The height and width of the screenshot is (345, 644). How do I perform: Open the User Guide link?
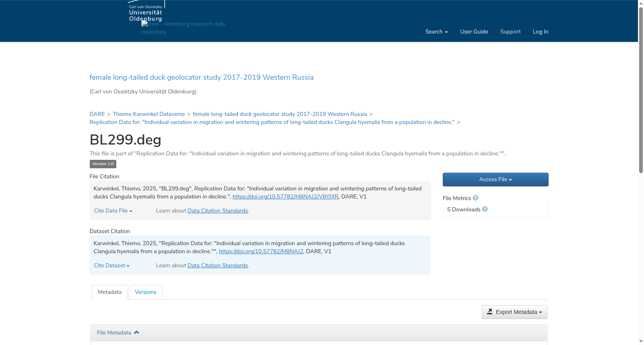pos(474,32)
